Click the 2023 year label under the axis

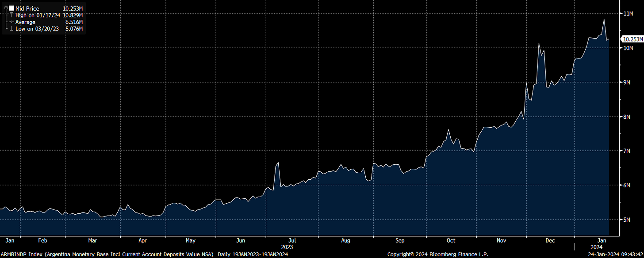click(287, 247)
